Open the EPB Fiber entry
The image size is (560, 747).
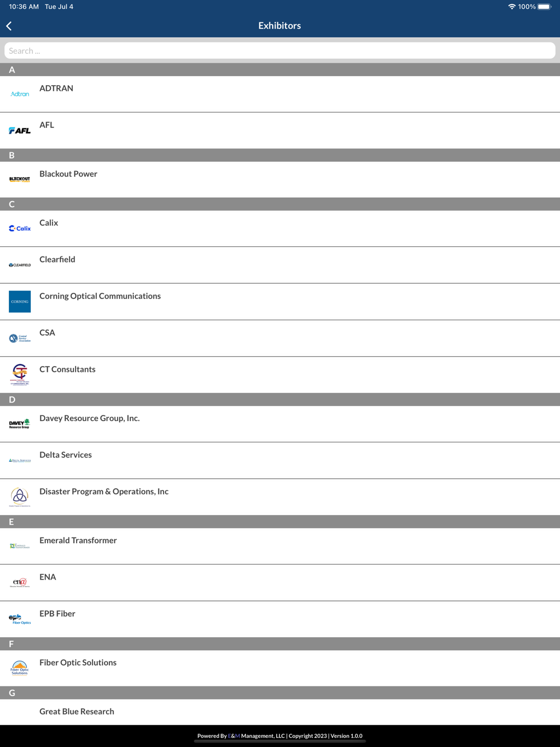tap(280, 619)
